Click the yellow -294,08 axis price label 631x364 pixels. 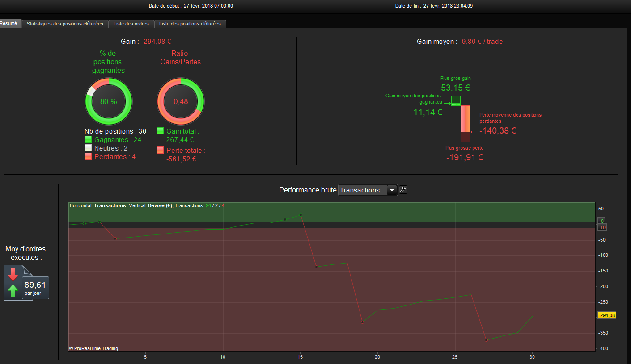[x=607, y=315]
